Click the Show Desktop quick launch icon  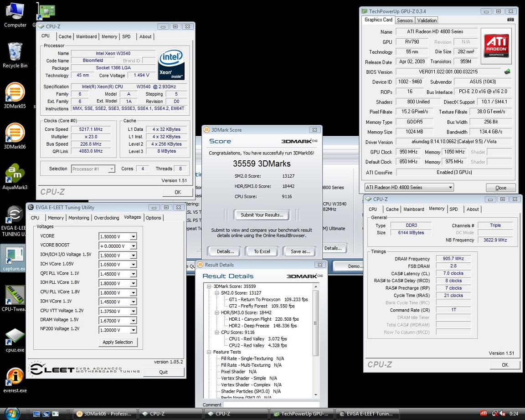36,414
